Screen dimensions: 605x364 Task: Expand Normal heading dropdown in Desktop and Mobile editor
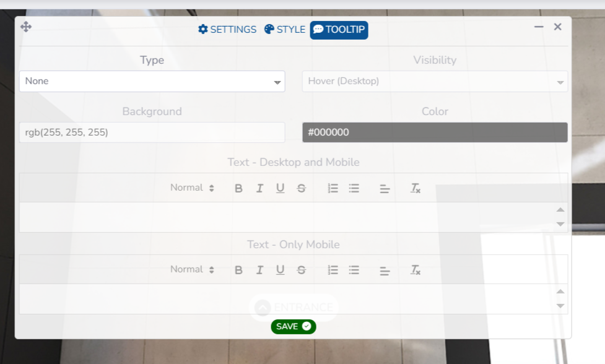pos(193,188)
